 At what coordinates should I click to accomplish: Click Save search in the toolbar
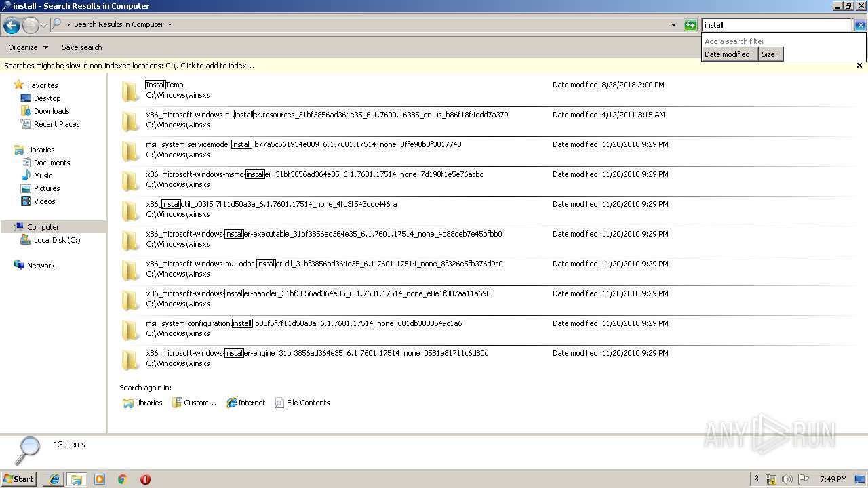click(x=82, y=47)
